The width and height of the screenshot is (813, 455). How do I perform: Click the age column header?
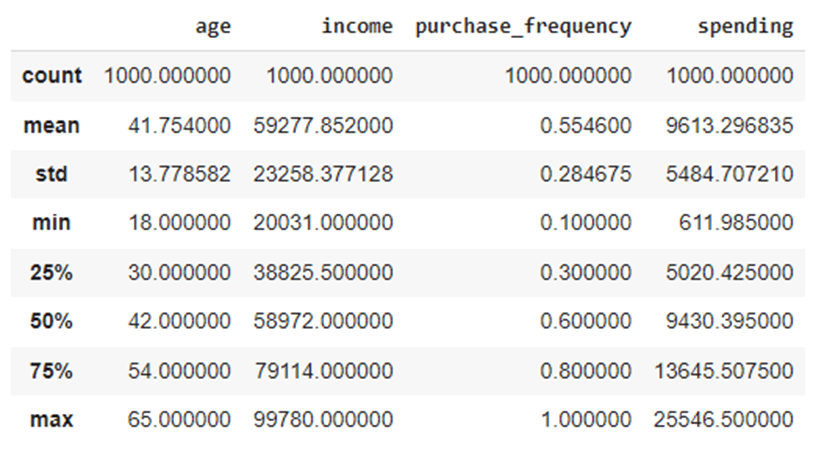[213, 27]
